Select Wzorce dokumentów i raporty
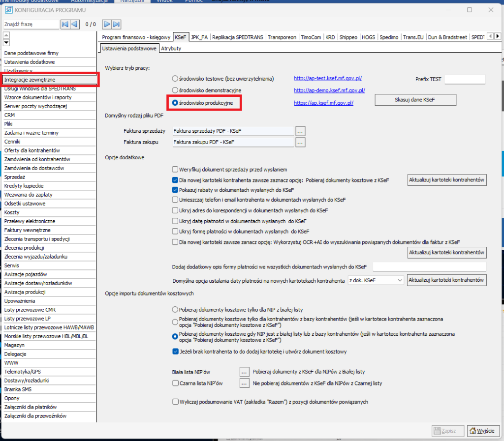The width and height of the screenshot is (504, 441). [50, 97]
